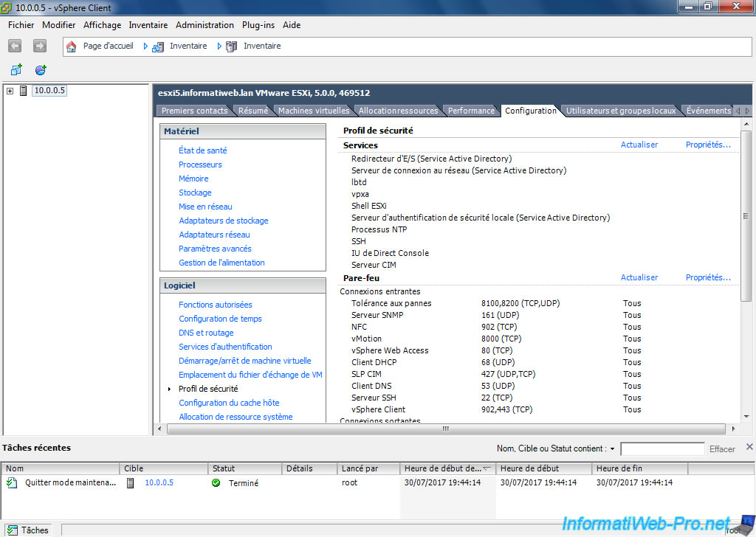Click the Tâches icon in status bar
Screen dimensions: 756x537
[x=12, y=530]
